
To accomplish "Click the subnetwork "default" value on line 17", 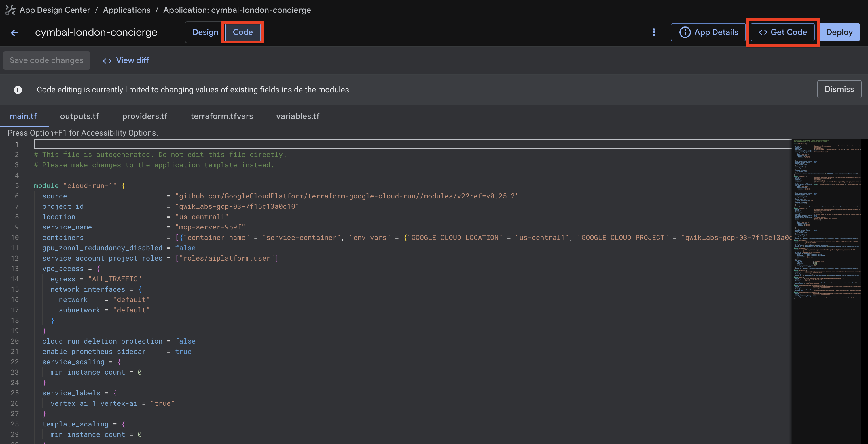I will click(131, 310).
